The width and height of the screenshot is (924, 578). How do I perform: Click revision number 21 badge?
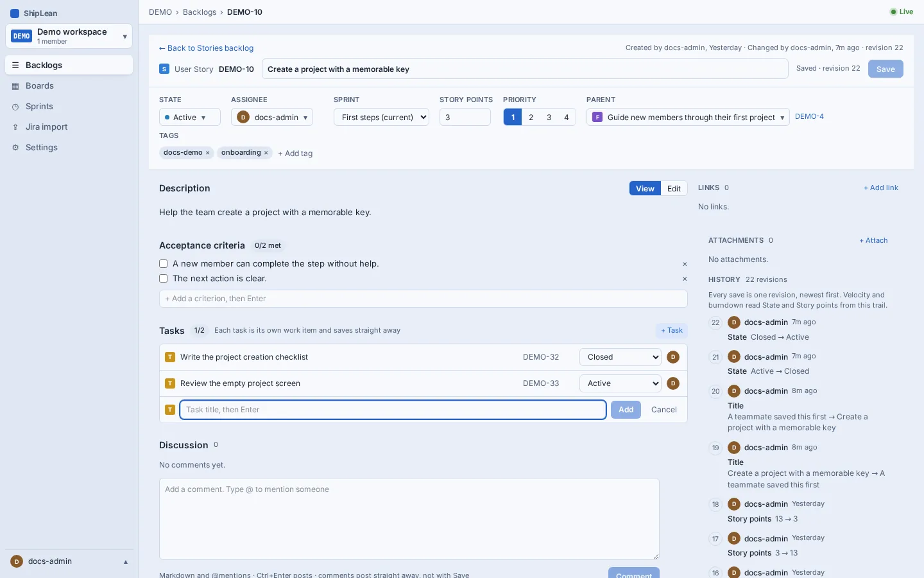[715, 357]
